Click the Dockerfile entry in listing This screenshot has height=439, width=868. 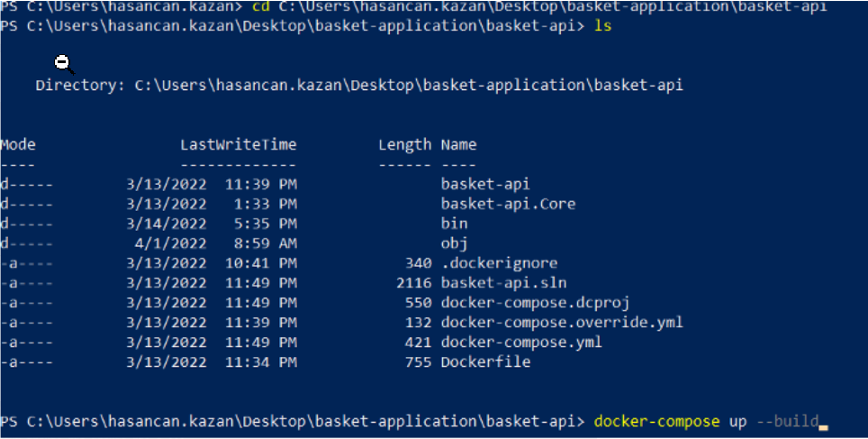(485, 362)
